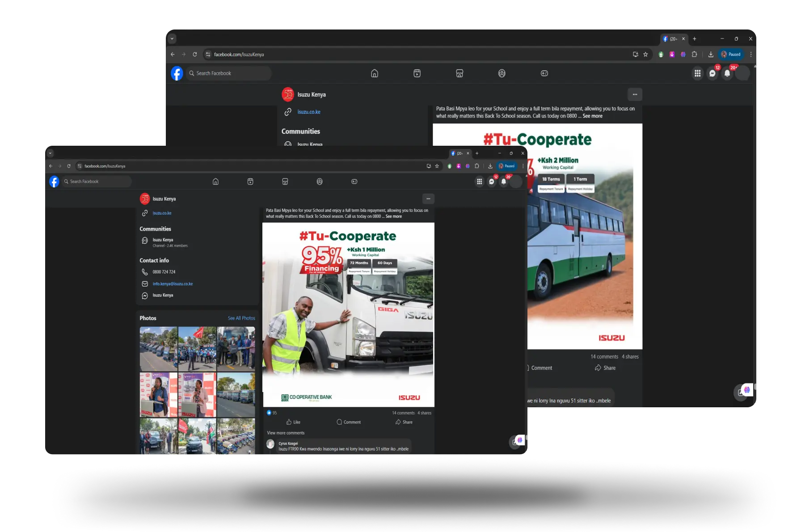Expand the post text with See more
This screenshot has height=532, width=801.
(393, 216)
